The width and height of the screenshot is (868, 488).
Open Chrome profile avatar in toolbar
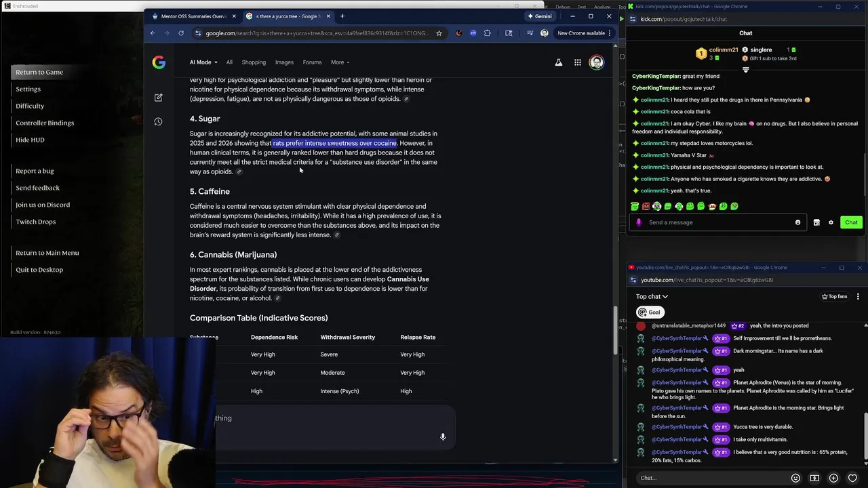pyautogui.click(x=544, y=33)
